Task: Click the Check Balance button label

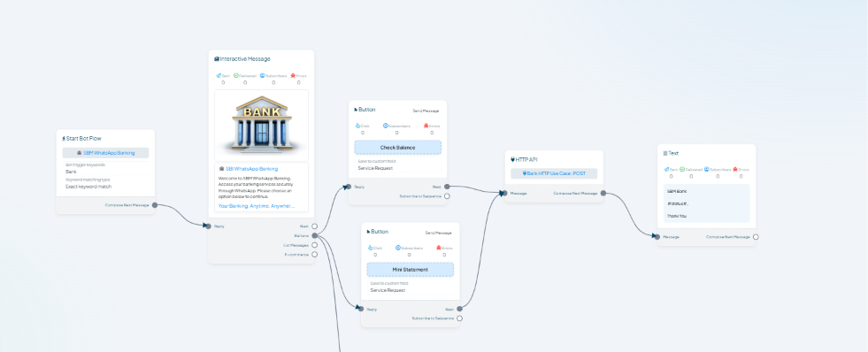Action: coord(397,147)
